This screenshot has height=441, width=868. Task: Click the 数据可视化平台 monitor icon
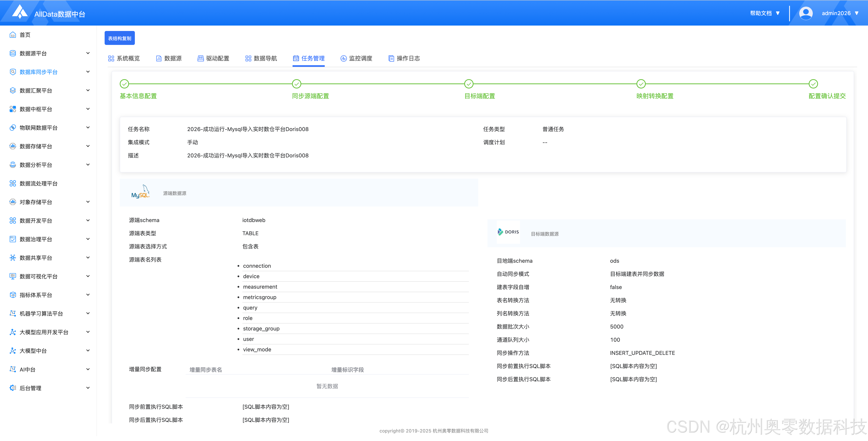13,276
